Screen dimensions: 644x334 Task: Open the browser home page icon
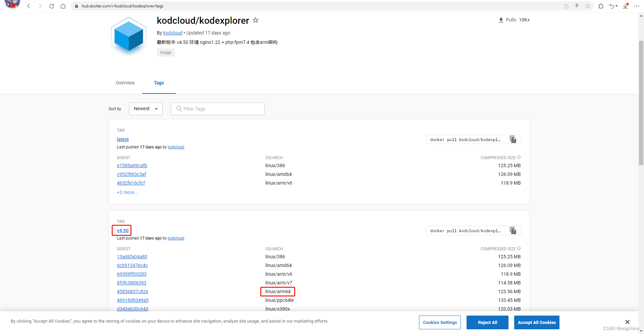pos(63,6)
